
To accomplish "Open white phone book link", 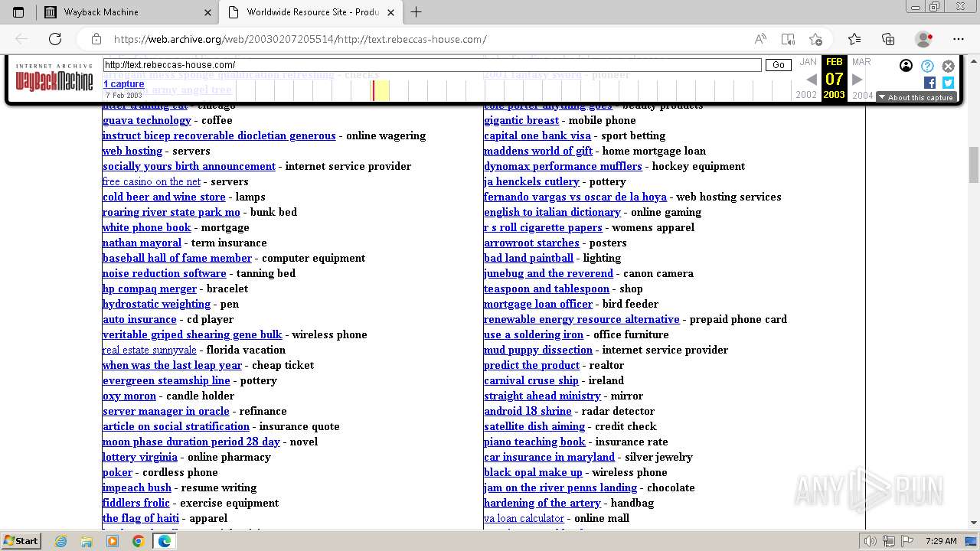I will tap(147, 227).
